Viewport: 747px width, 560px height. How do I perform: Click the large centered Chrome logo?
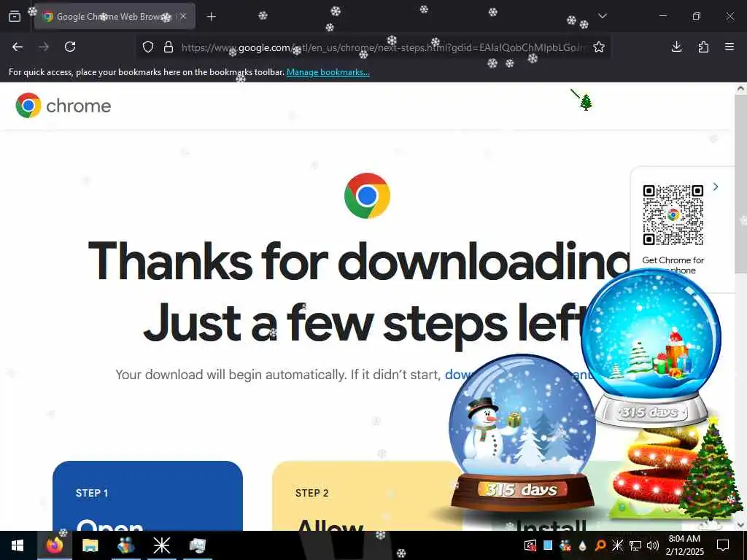point(367,195)
